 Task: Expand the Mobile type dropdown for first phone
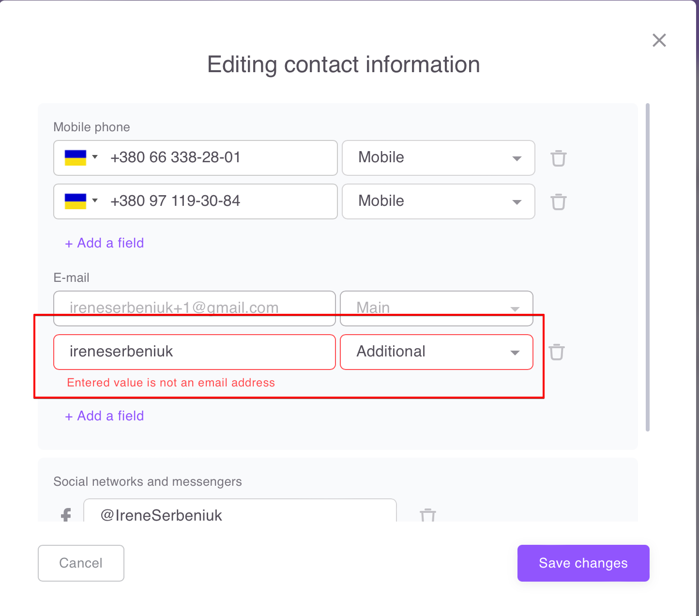438,158
